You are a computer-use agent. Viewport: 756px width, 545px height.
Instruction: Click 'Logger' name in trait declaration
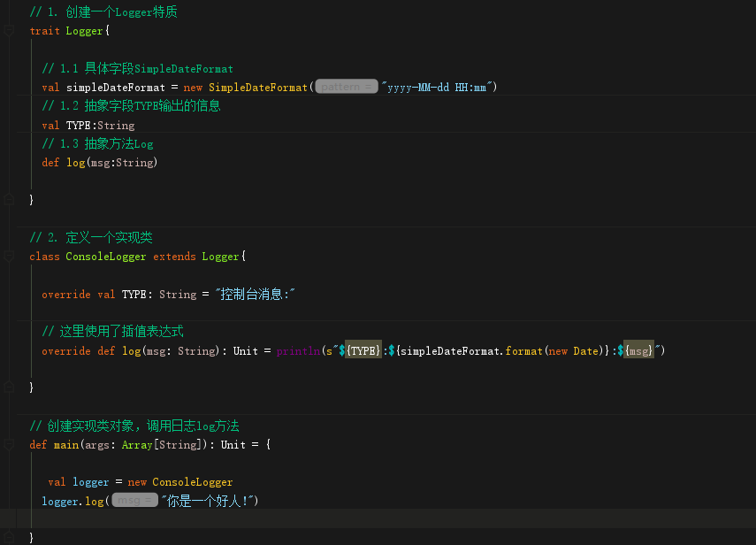[x=84, y=31]
